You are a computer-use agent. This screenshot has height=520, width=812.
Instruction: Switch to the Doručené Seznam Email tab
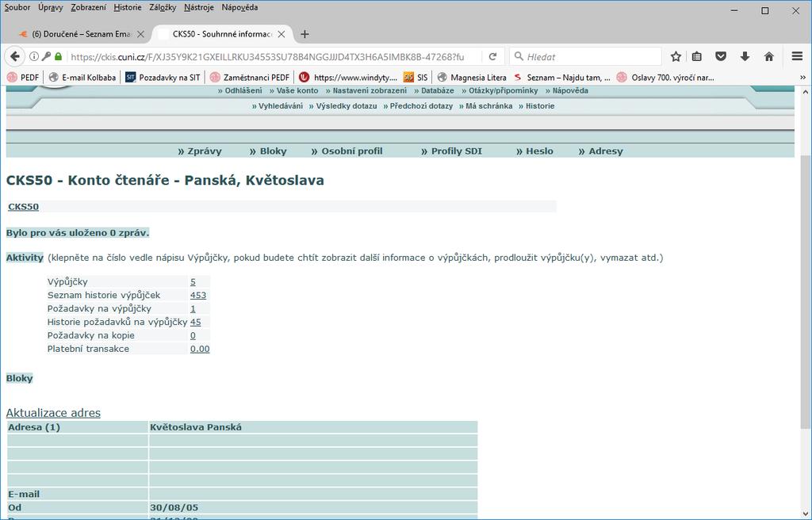click(80, 34)
